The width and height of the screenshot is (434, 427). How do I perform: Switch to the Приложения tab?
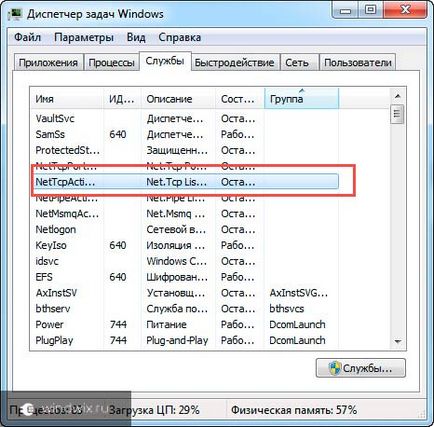coord(48,63)
